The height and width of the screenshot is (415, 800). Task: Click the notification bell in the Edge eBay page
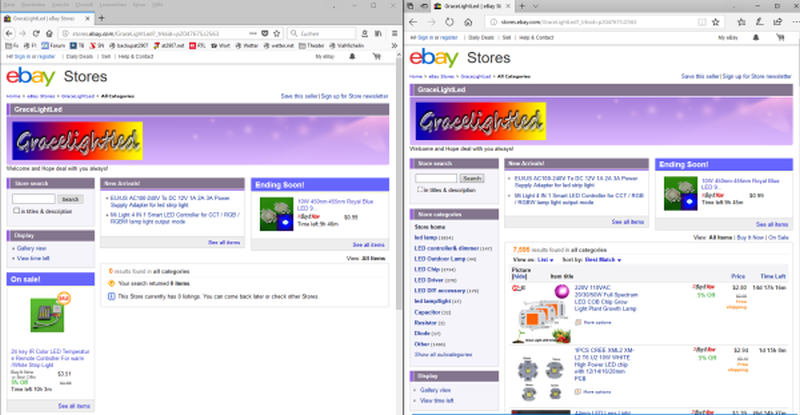pyautogui.click(x=756, y=38)
